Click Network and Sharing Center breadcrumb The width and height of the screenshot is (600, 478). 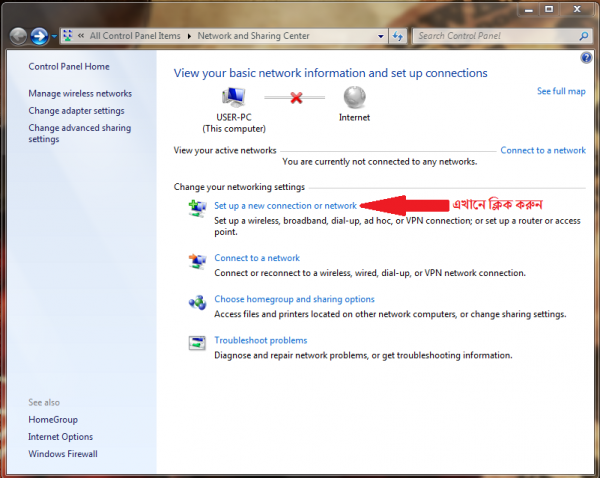(x=253, y=36)
